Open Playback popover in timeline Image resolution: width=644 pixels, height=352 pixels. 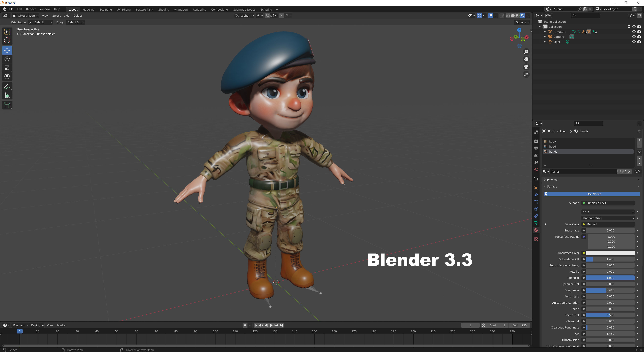pos(20,325)
